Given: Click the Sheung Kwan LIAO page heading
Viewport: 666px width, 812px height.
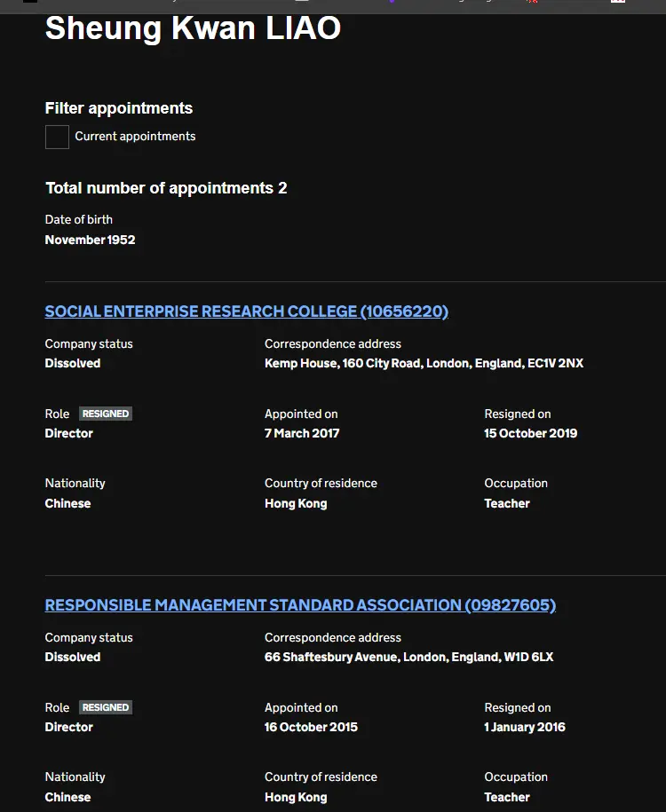Looking at the screenshot, I should point(193,28).
